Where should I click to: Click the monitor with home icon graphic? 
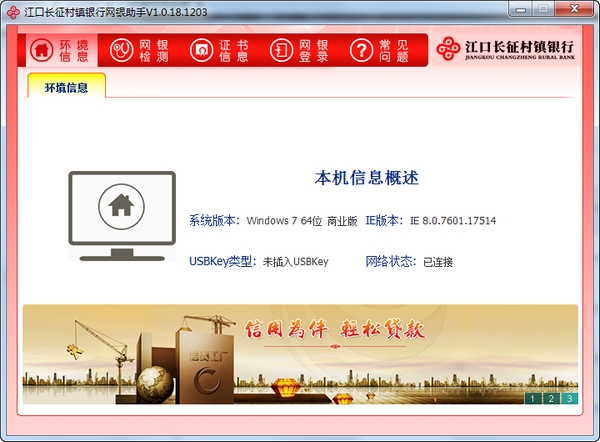[x=122, y=216]
